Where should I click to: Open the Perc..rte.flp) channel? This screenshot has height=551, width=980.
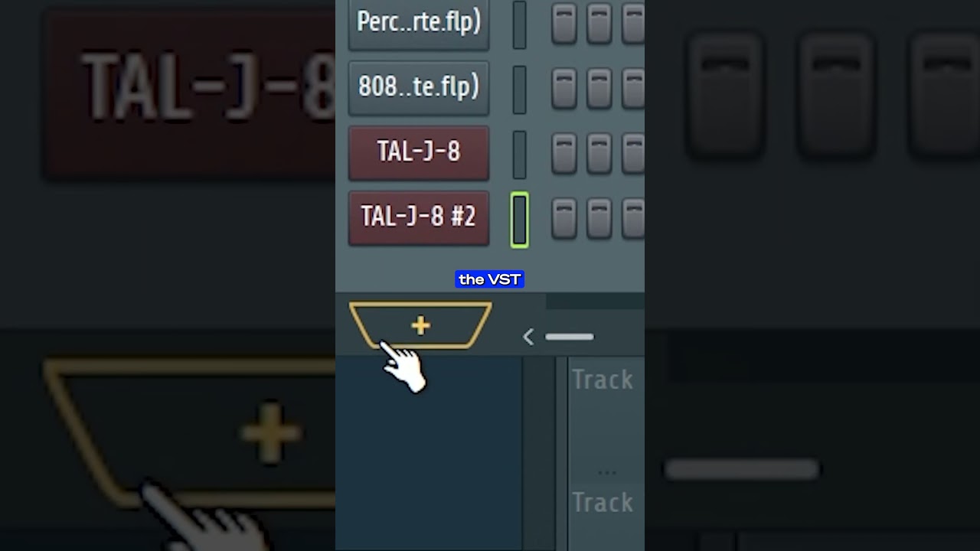(x=419, y=22)
